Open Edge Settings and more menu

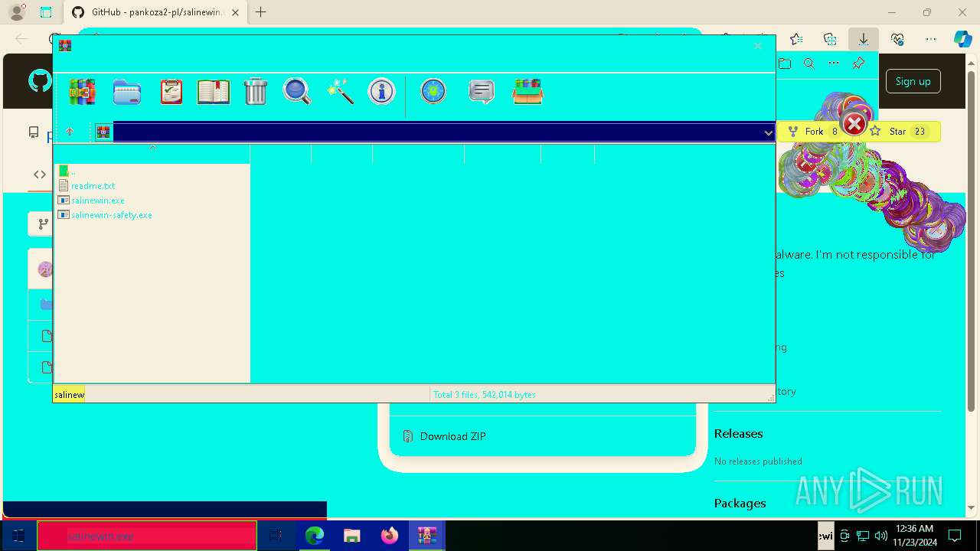(x=931, y=39)
